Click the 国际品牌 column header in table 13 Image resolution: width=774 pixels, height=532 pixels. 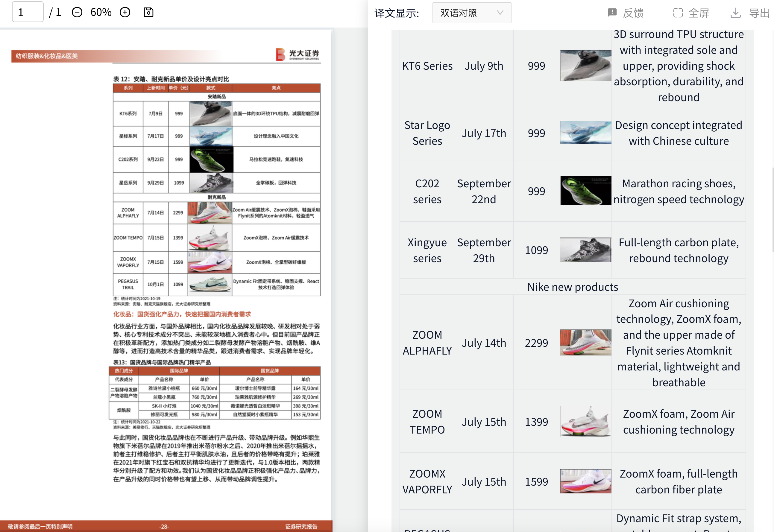[x=179, y=371]
